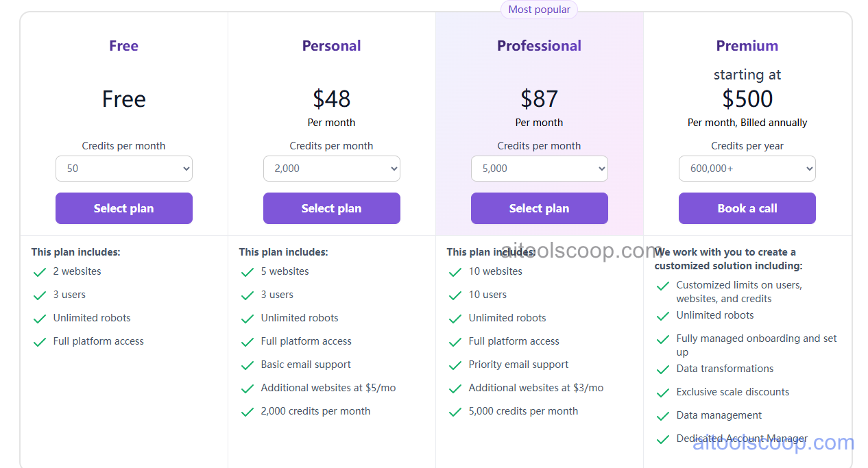Click the checkmark beside "Dedicated Account Manager"
Image resolution: width=868 pixels, height=468 pixels.
[662, 439]
